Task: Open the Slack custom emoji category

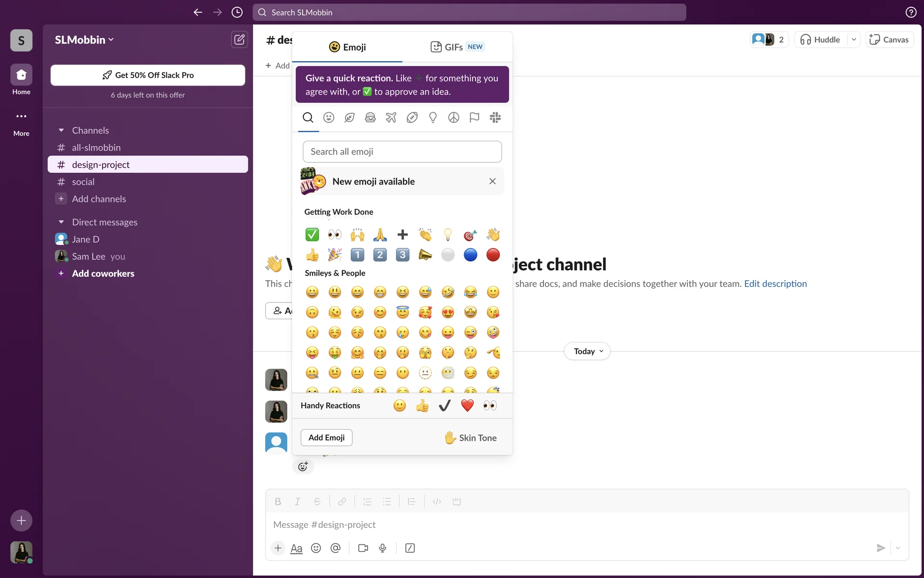Action: (495, 118)
